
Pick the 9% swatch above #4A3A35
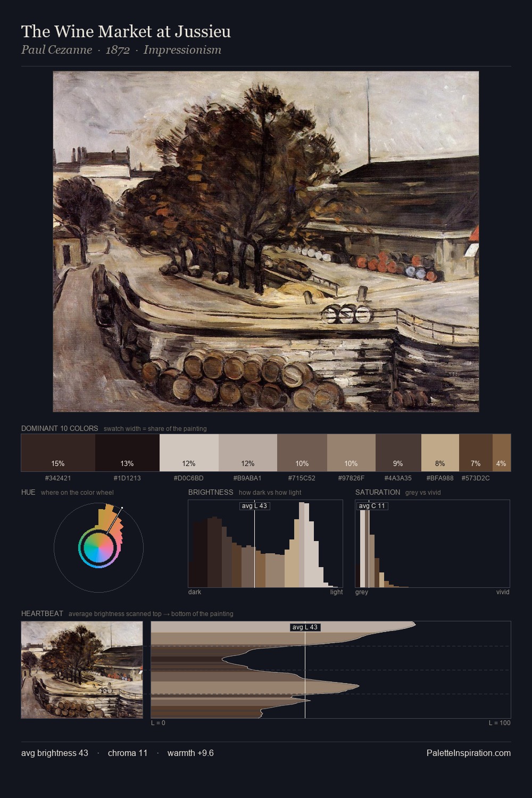point(398,453)
